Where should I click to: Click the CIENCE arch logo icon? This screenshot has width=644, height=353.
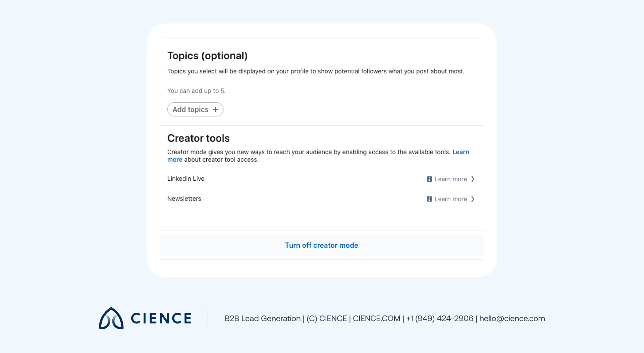pos(111,318)
